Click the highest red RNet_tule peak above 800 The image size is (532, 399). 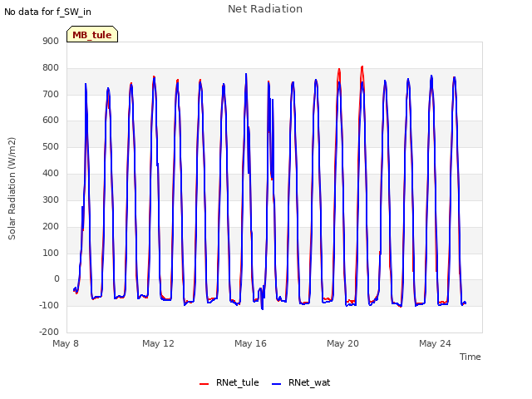[362, 67]
